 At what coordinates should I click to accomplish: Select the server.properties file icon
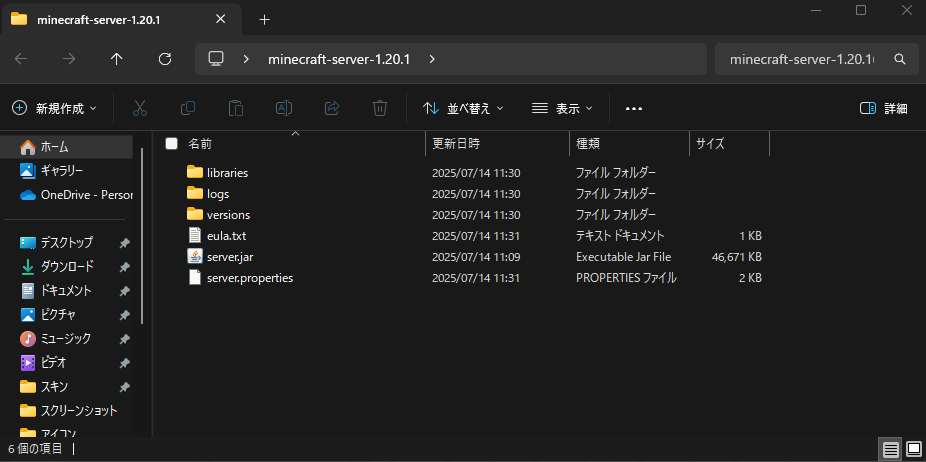[x=195, y=277]
